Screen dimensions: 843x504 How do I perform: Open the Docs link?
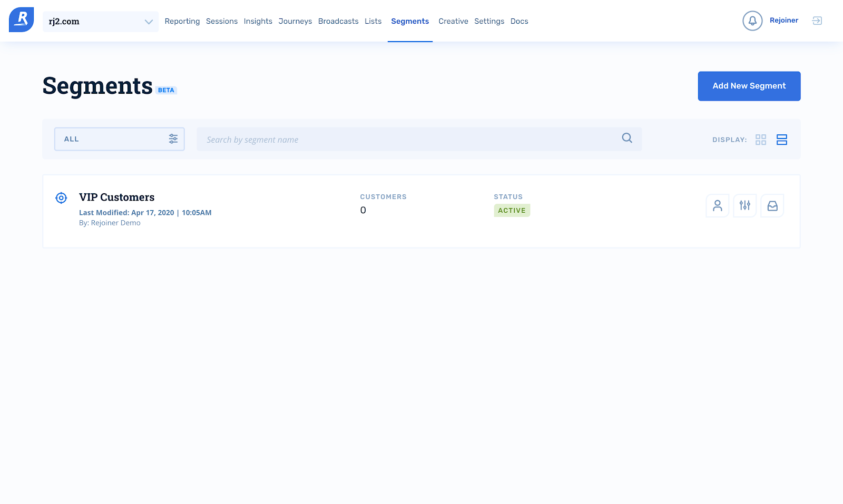(519, 21)
